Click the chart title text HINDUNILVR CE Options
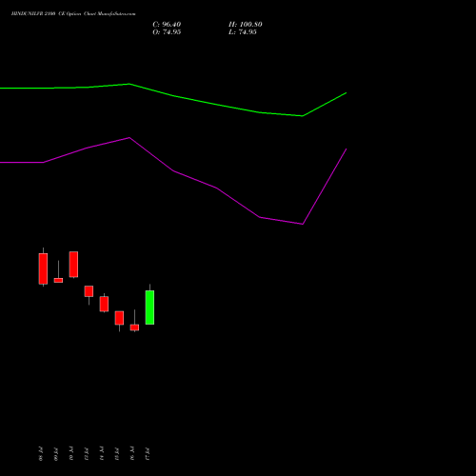This screenshot has height=476, width=476. coord(73,13)
